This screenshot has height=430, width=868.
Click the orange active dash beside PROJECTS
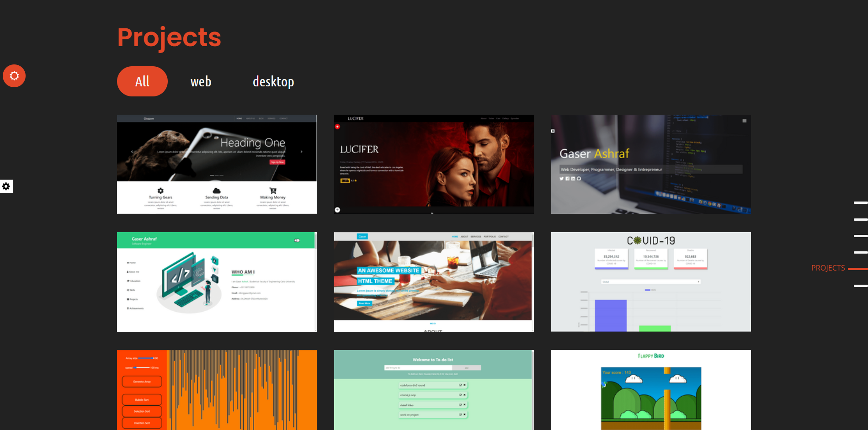pyautogui.click(x=858, y=269)
